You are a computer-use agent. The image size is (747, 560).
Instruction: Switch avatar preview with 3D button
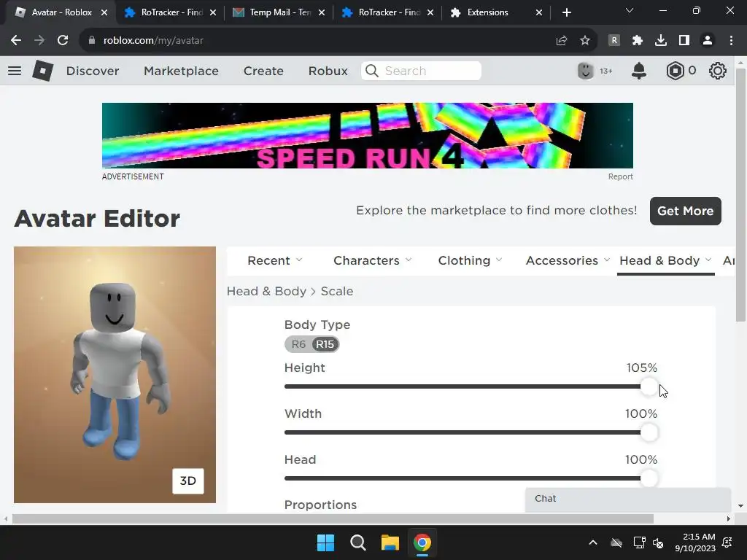(188, 481)
